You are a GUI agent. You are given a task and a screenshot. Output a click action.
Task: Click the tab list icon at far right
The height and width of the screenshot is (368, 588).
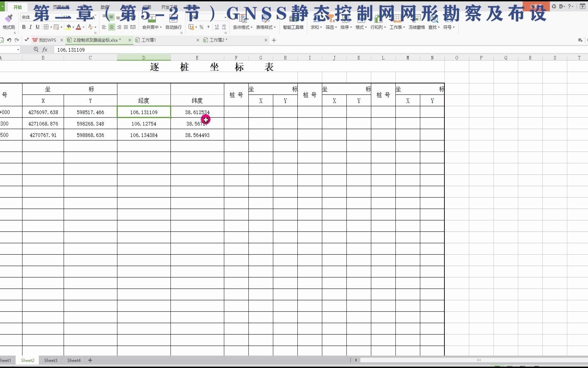(x=580, y=40)
